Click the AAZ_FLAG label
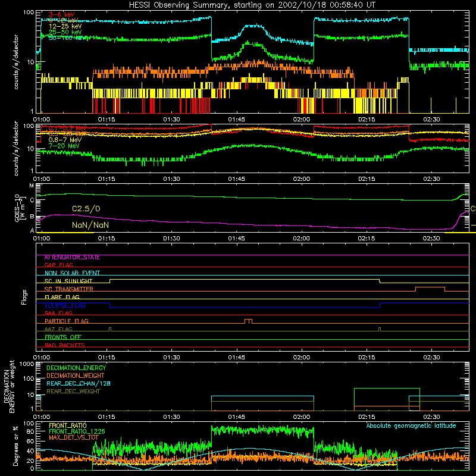Screen dimensions: 476x476 [58, 329]
